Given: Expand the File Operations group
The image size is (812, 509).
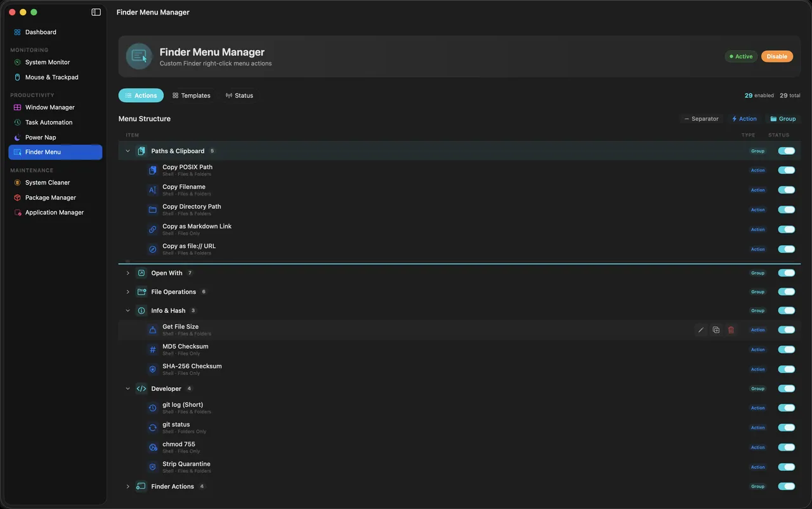Looking at the screenshot, I should [128, 292].
